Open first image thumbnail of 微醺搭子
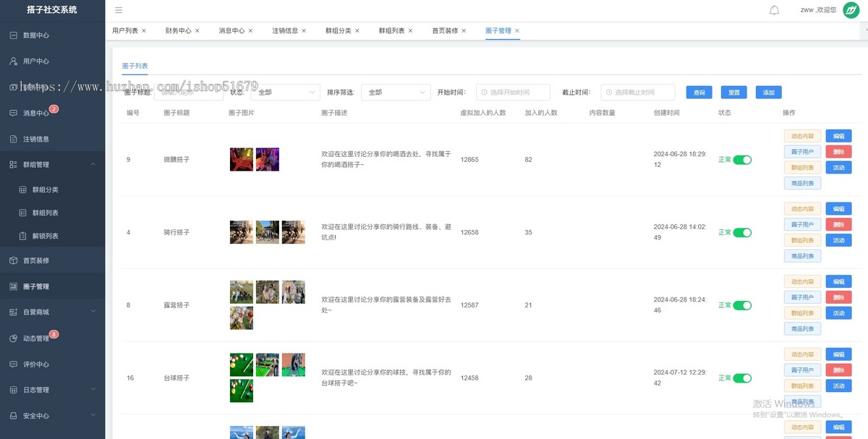This screenshot has height=439, width=868. 242,159
